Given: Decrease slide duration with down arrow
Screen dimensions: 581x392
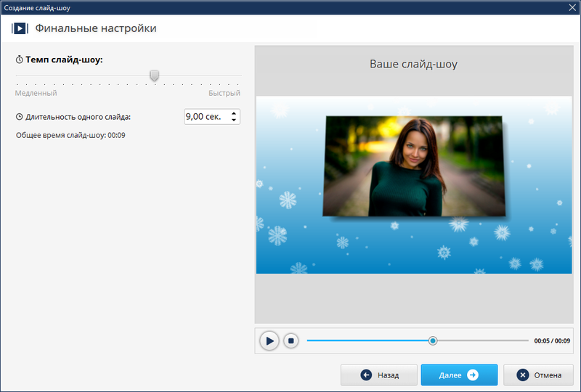Looking at the screenshot, I should coord(234,120).
